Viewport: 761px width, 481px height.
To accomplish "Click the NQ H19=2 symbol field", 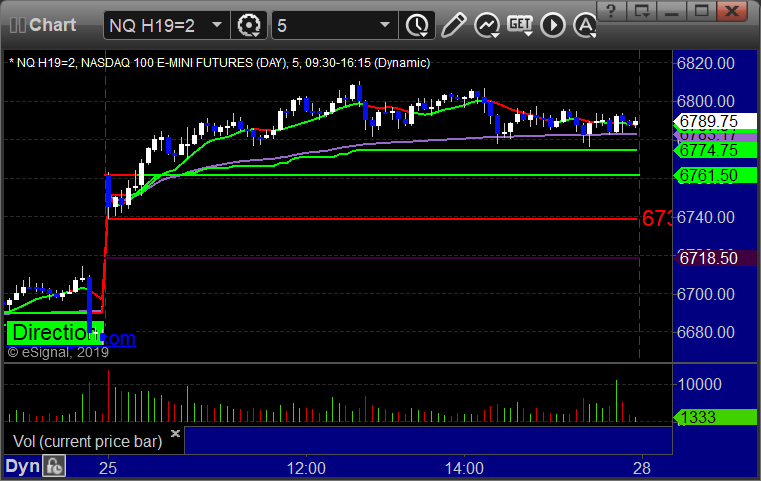I will point(166,25).
